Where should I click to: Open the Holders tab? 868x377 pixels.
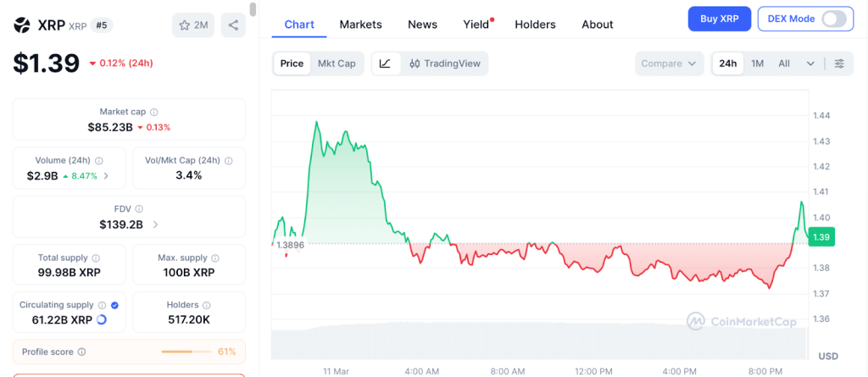[535, 25]
